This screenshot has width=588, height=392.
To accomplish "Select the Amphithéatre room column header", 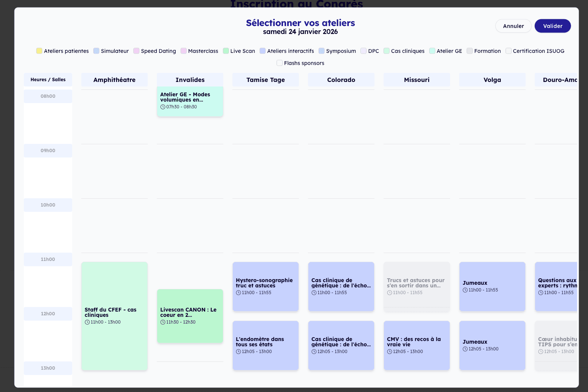I will [x=114, y=80].
